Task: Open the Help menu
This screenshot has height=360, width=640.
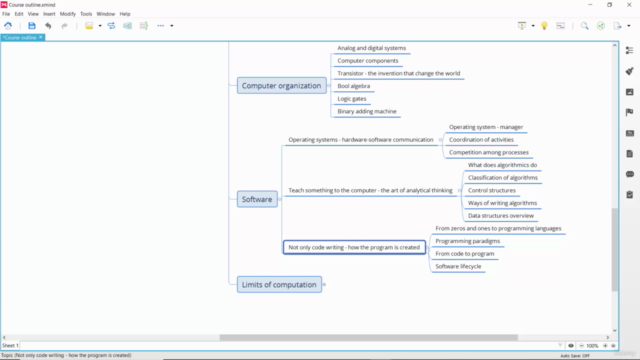Action: click(x=125, y=14)
